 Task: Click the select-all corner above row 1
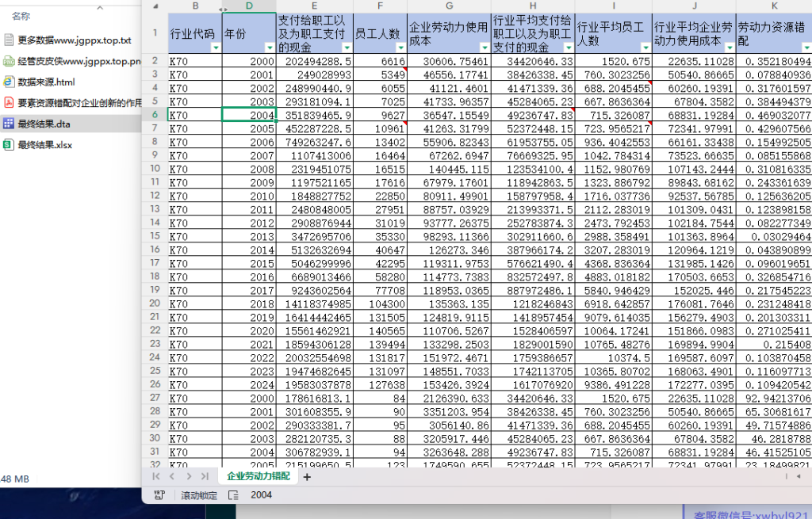155,6
